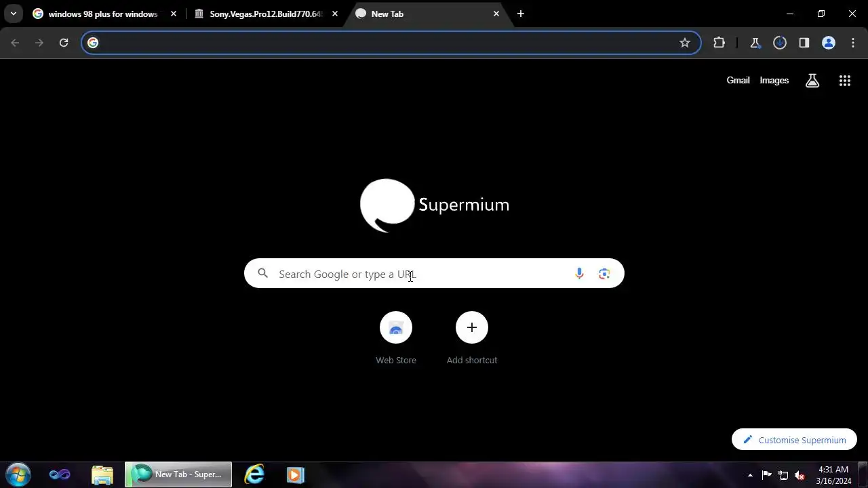Open the Google apps grid
868x488 pixels.
tap(844, 81)
